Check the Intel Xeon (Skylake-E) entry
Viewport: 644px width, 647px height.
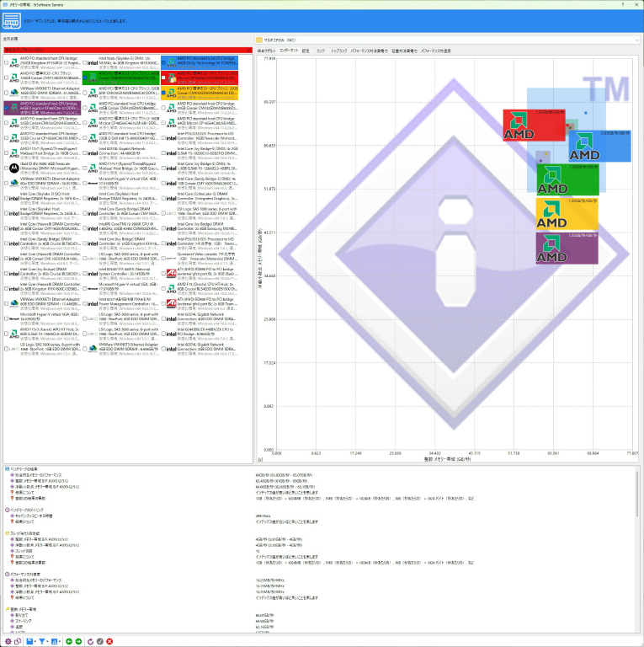tap(85, 62)
